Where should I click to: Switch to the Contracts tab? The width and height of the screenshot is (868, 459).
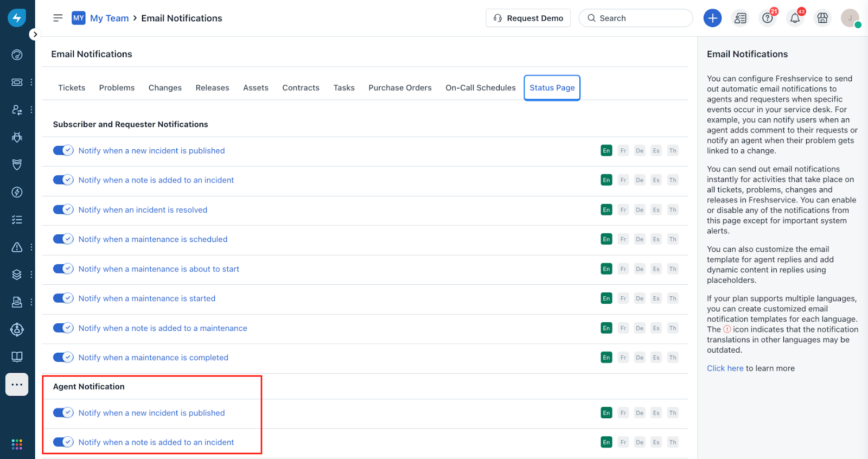pyautogui.click(x=301, y=88)
